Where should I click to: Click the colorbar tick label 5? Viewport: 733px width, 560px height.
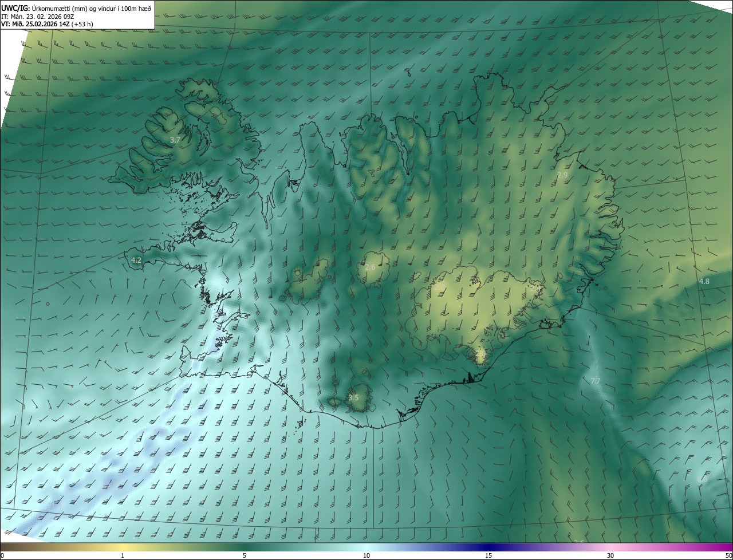coord(245,555)
